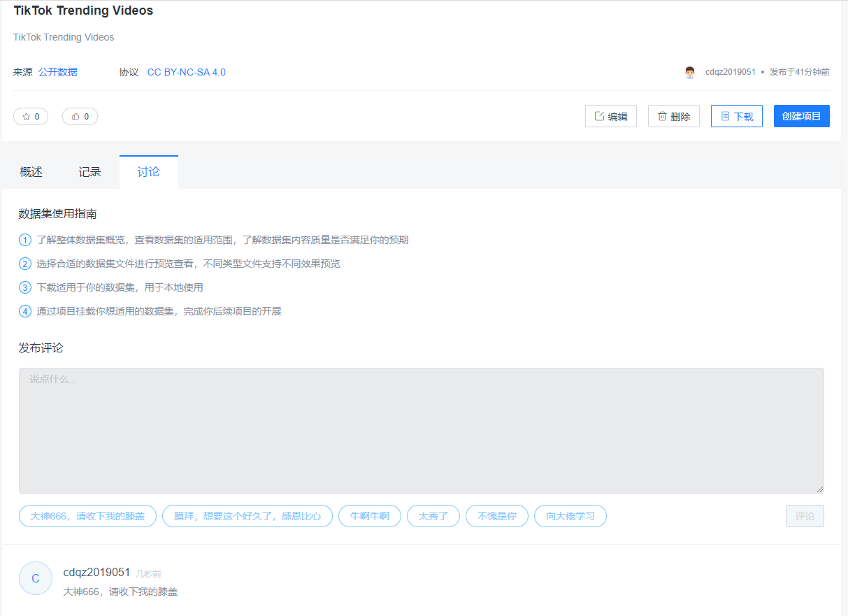
Task: Insert quick reply 太秀了
Action: (433, 516)
